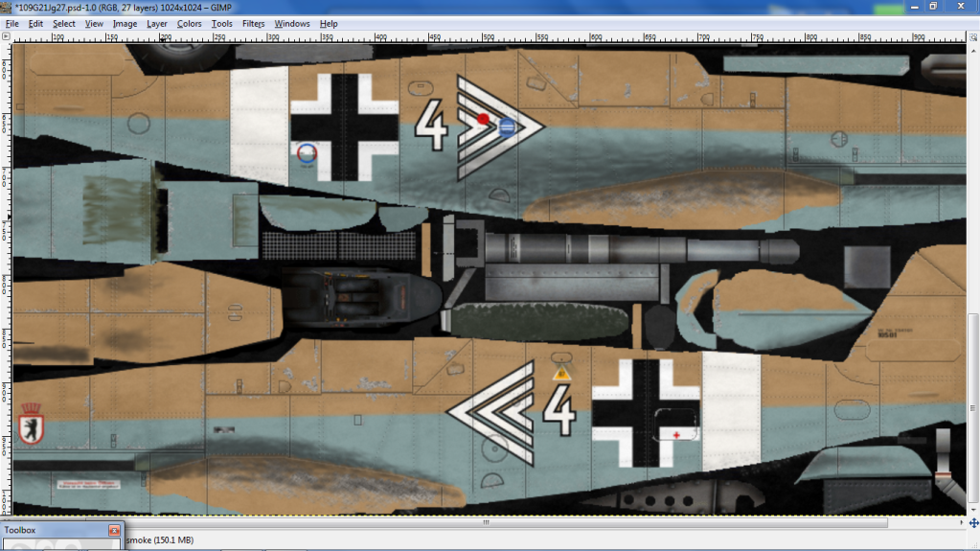Close the GIMP image window
Screen dimensions: 980x551
[961, 7]
